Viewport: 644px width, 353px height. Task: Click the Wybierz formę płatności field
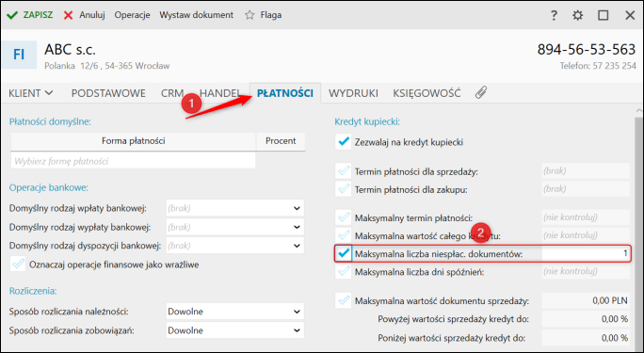133,161
